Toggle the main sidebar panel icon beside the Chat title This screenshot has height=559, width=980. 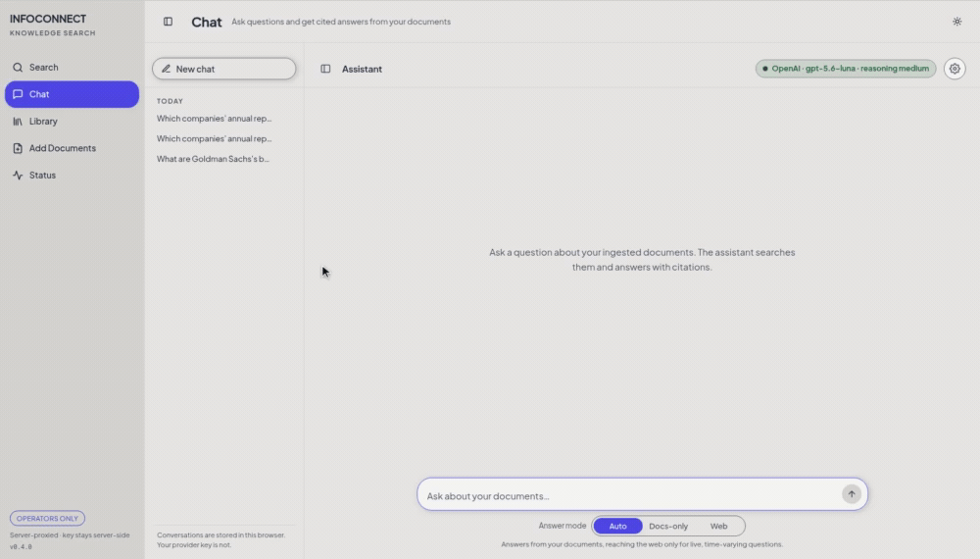169,22
